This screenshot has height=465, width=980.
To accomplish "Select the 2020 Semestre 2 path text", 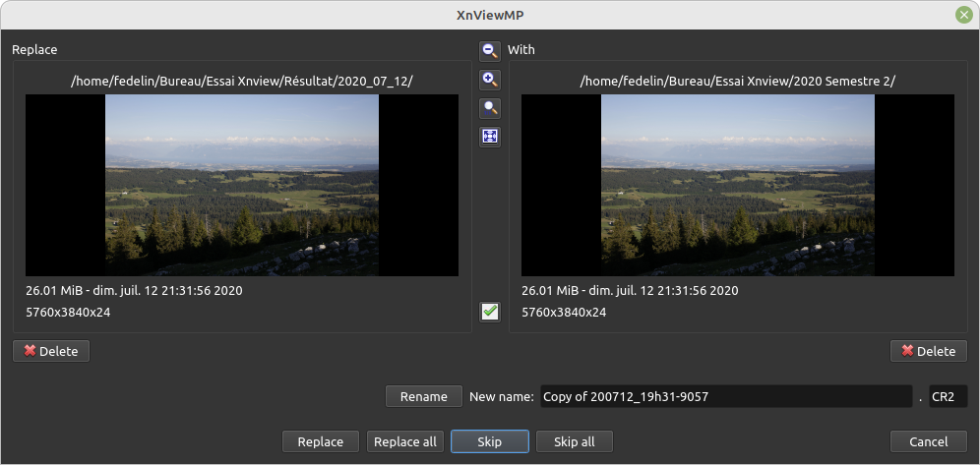I will (x=738, y=82).
